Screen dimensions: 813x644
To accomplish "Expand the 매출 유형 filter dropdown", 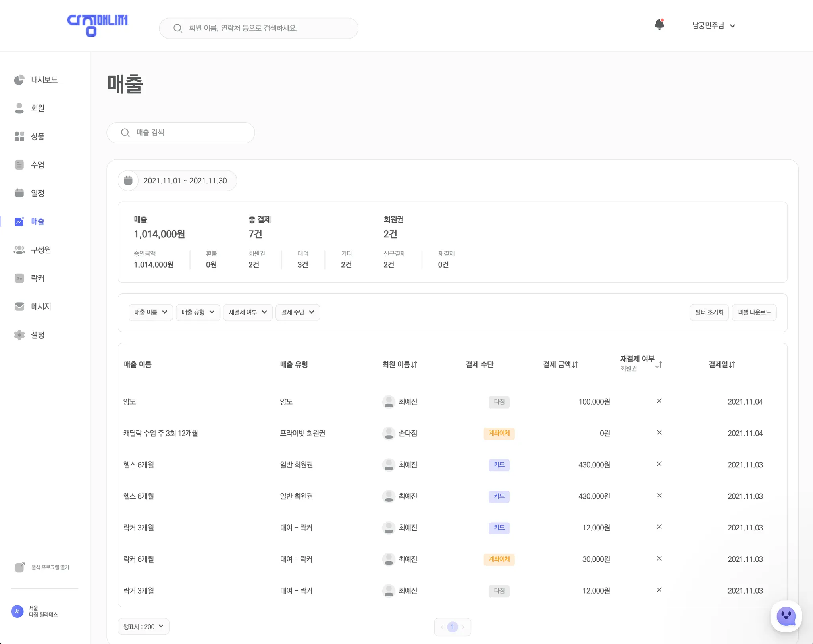I will (198, 312).
